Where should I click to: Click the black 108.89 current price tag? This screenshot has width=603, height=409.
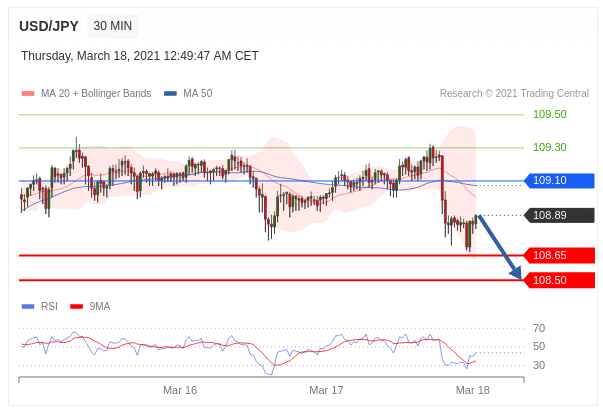click(560, 215)
